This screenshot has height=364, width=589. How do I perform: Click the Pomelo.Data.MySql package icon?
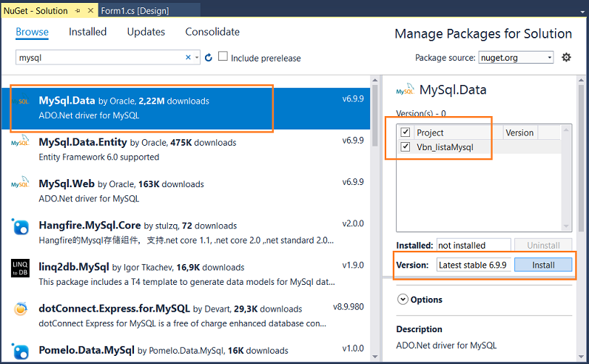click(20, 351)
